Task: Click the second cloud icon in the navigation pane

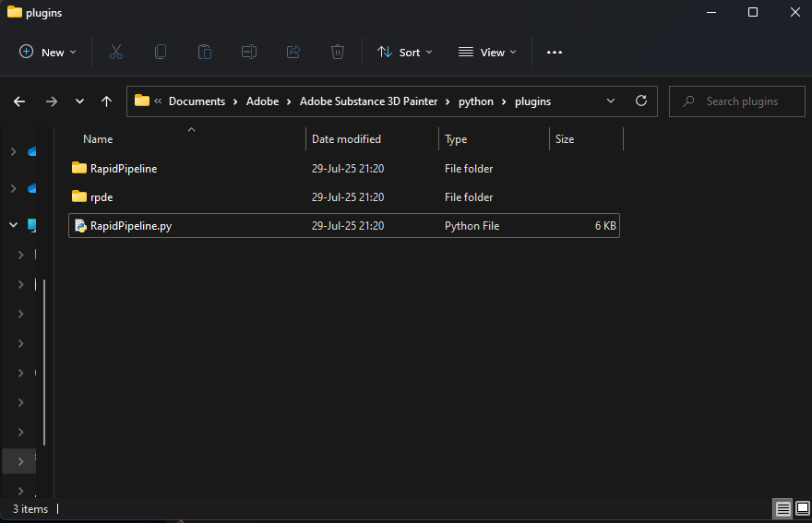Action: click(32, 188)
